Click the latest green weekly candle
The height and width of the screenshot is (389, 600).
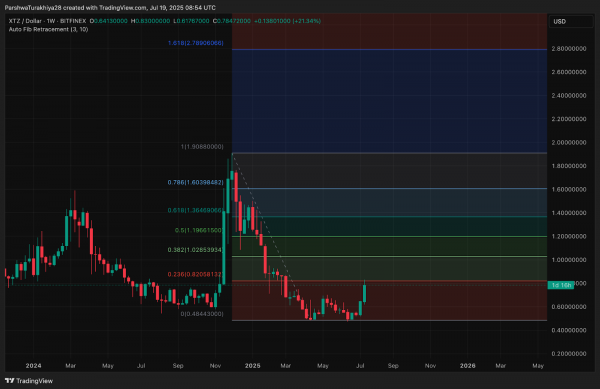tap(365, 293)
